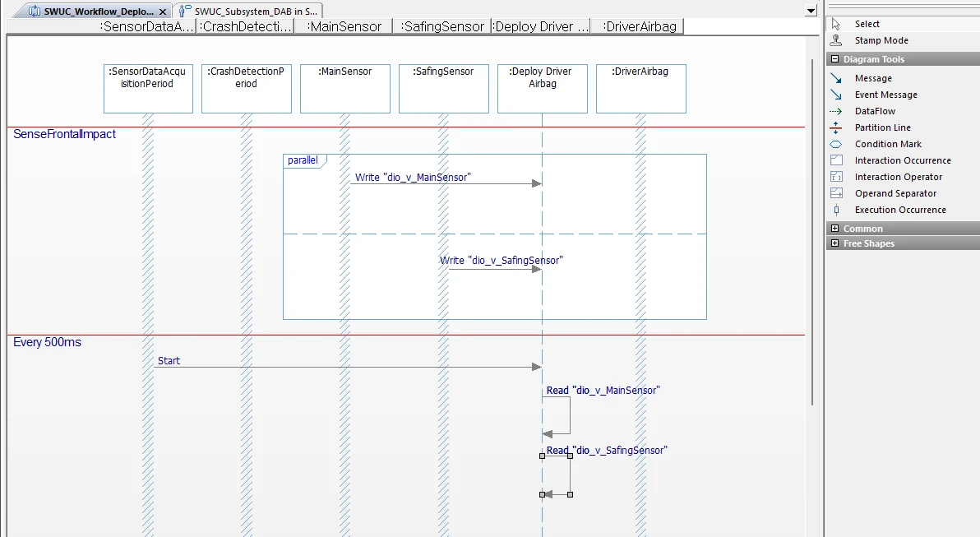Click the Deploy Driver ... header lane

coord(541,26)
